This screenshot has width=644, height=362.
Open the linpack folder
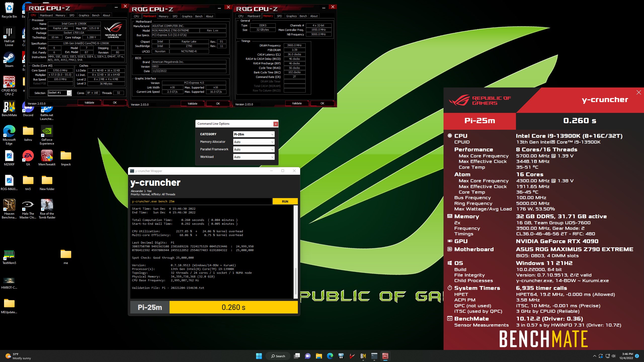pos(66,158)
